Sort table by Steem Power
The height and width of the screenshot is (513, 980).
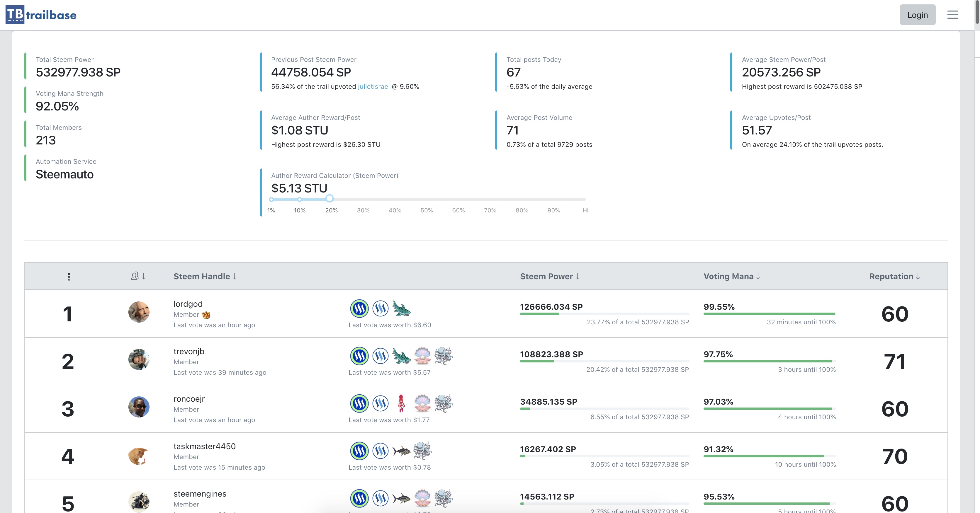pyautogui.click(x=550, y=277)
